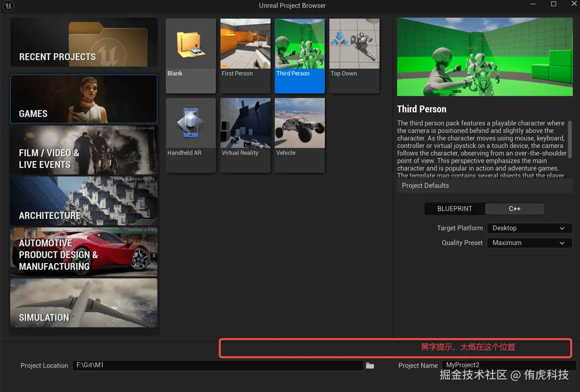The height and width of the screenshot is (392, 580).
Task: Select the Vehicle template
Action: (300, 135)
